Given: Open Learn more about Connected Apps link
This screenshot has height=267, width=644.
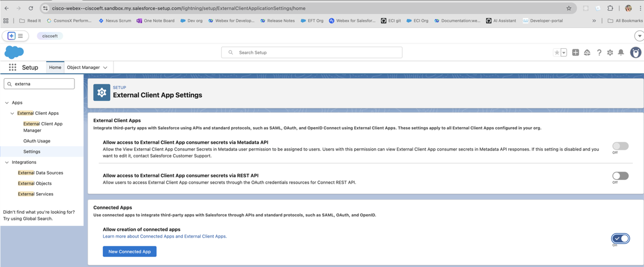Looking at the screenshot, I should [165, 236].
